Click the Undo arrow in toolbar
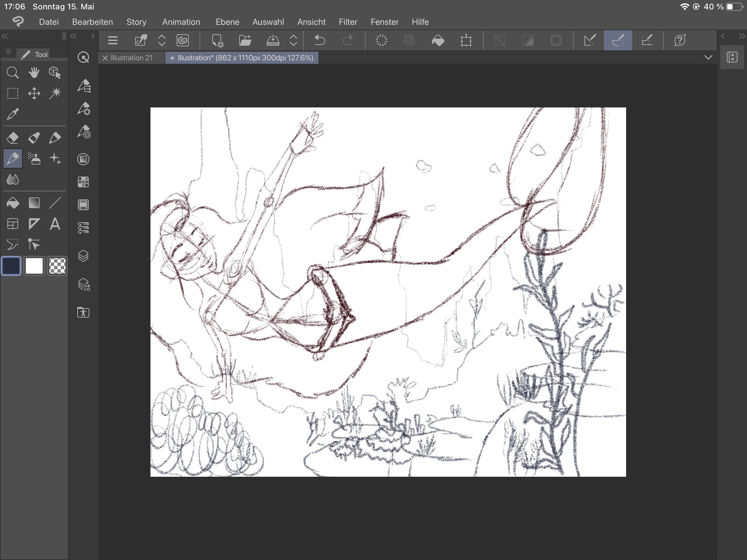Screen dimensions: 747x560 (319, 41)
